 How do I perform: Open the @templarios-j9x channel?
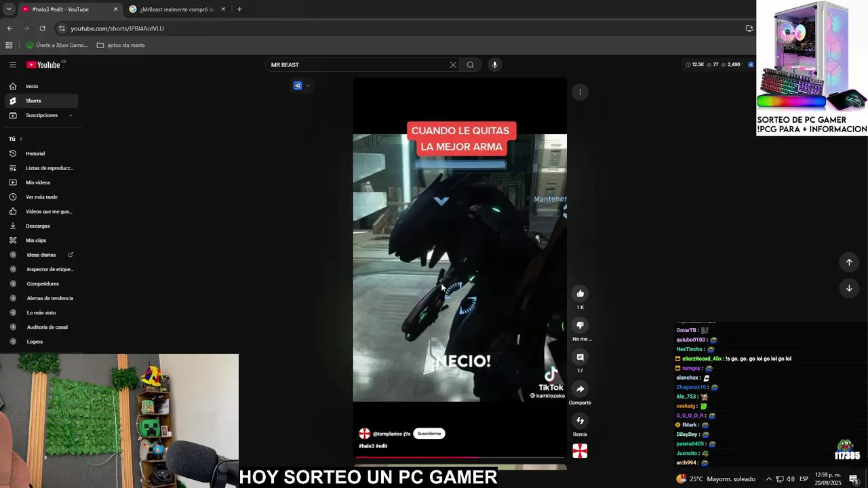(391, 434)
